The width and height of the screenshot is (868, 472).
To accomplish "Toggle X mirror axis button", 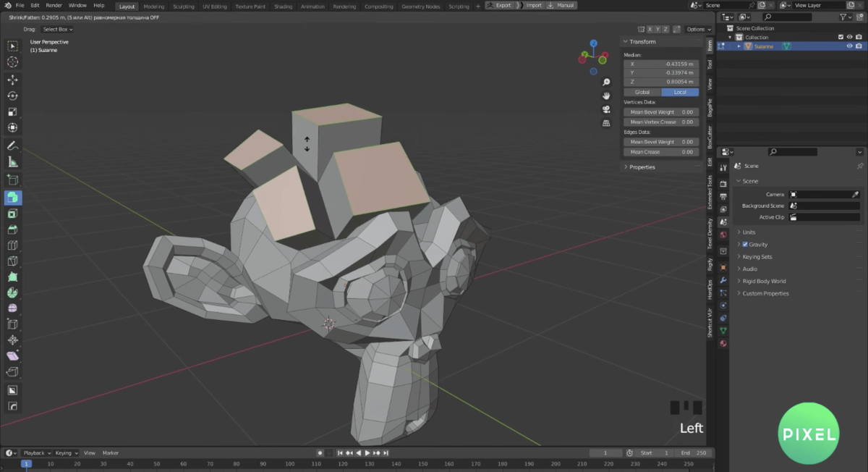I will 650,29.
